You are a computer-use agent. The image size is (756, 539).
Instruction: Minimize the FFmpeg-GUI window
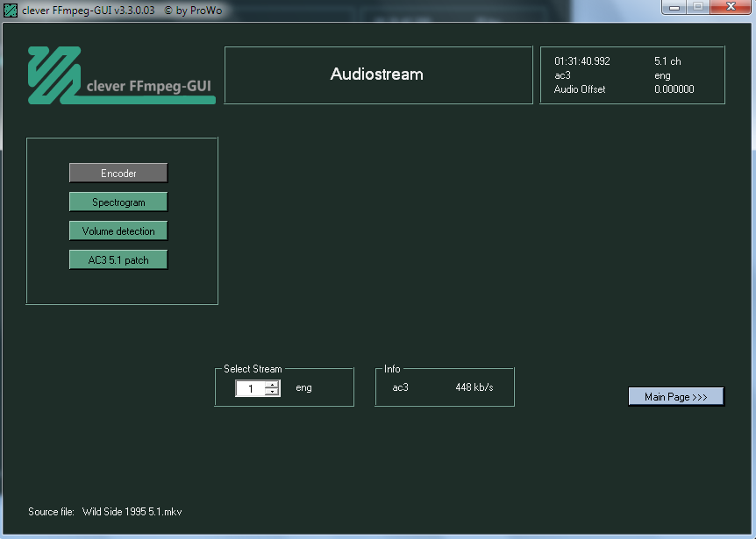coord(674,7)
